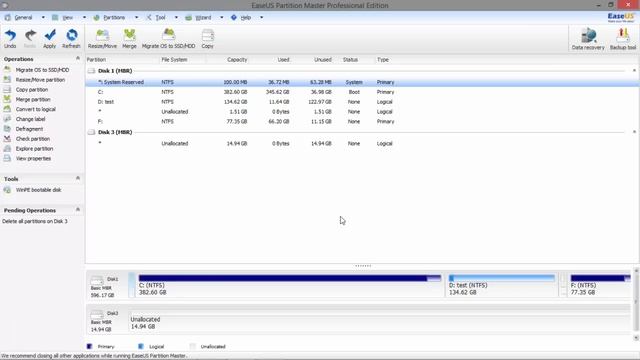Select Resize/Move partition operation
The image size is (640, 360).
[40, 80]
